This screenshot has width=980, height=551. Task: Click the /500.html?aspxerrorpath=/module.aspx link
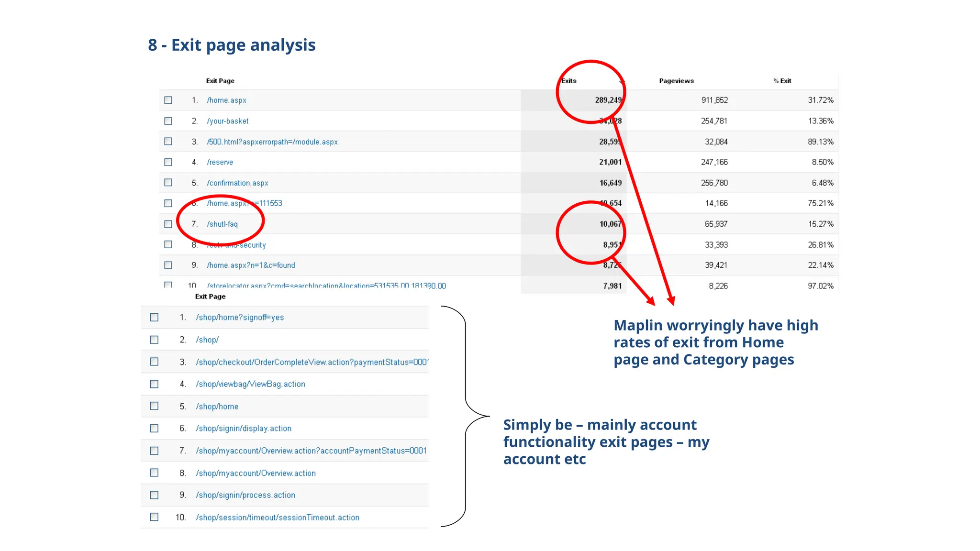pyautogui.click(x=272, y=142)
